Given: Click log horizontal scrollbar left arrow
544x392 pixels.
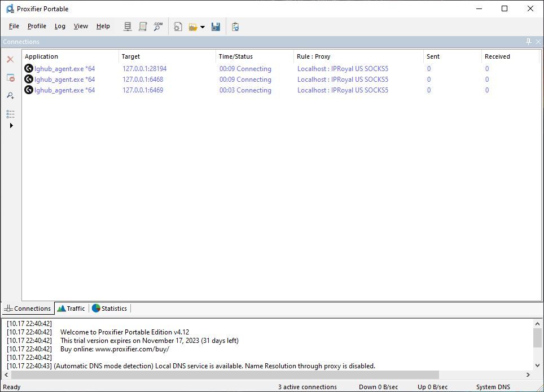Looking at the screenshot, I should pyautogui.click(x=6, y=375).
